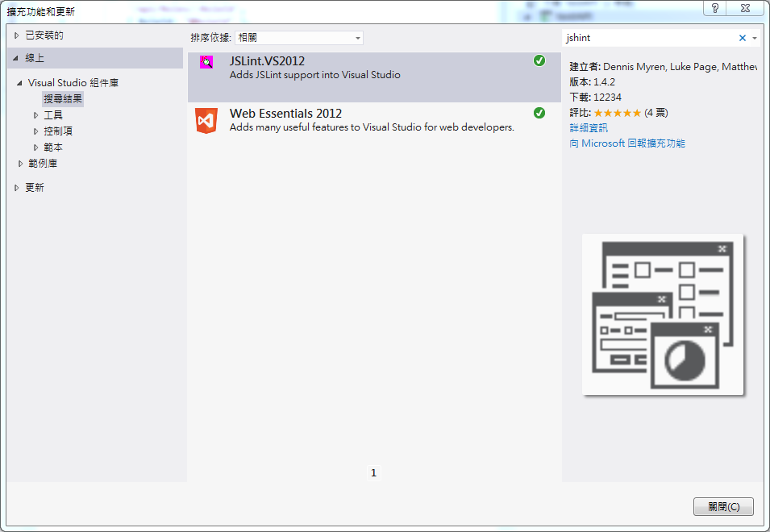Clear the jshint search text with X
The image size is (770, 532).
pyautogui.click(x=743, y=38)
